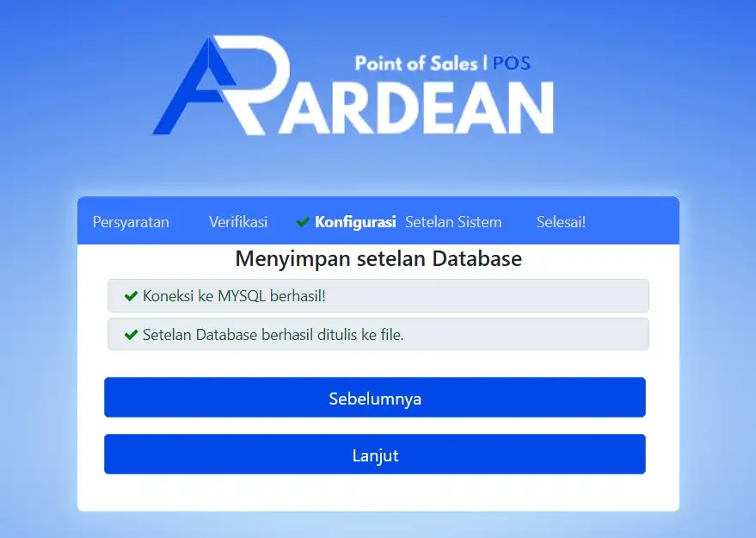
Task: Open the Verifikasi step tab
Action: (x=238, y=222)
